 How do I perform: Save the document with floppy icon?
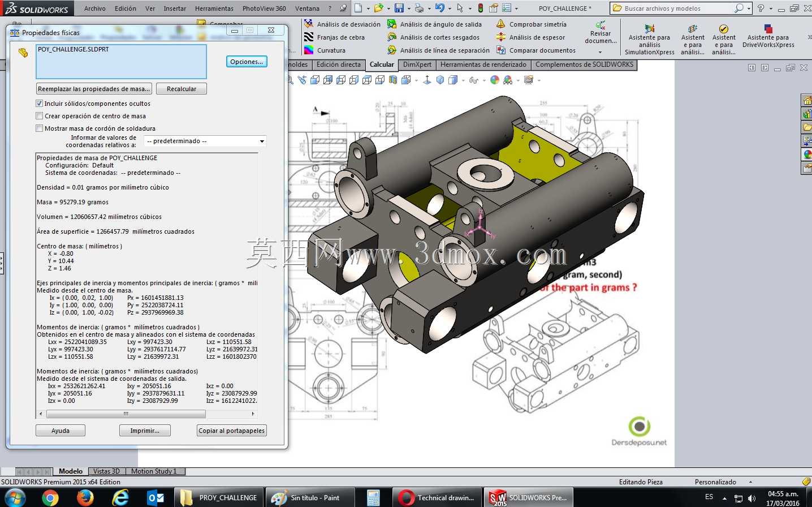[x=399, y=8]
